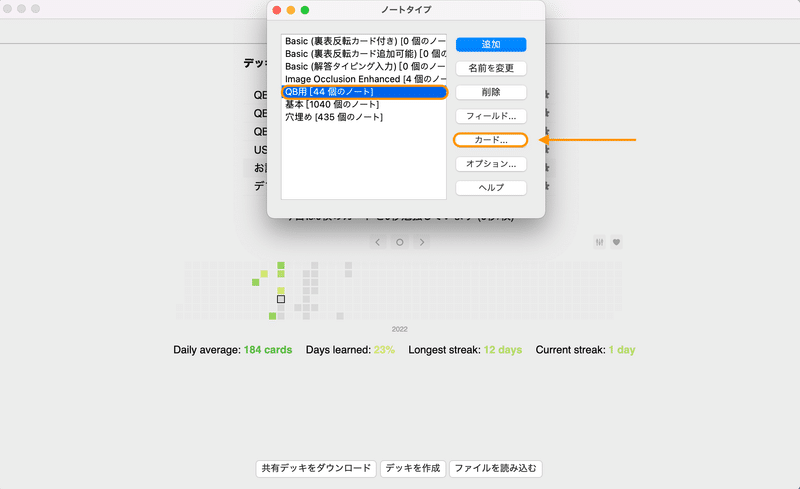Image resolution: width=800 pixels, height=489 pixels.
Task: Select Basic (裏表反転カード付き) note type
Action: (x=364, y=41)
